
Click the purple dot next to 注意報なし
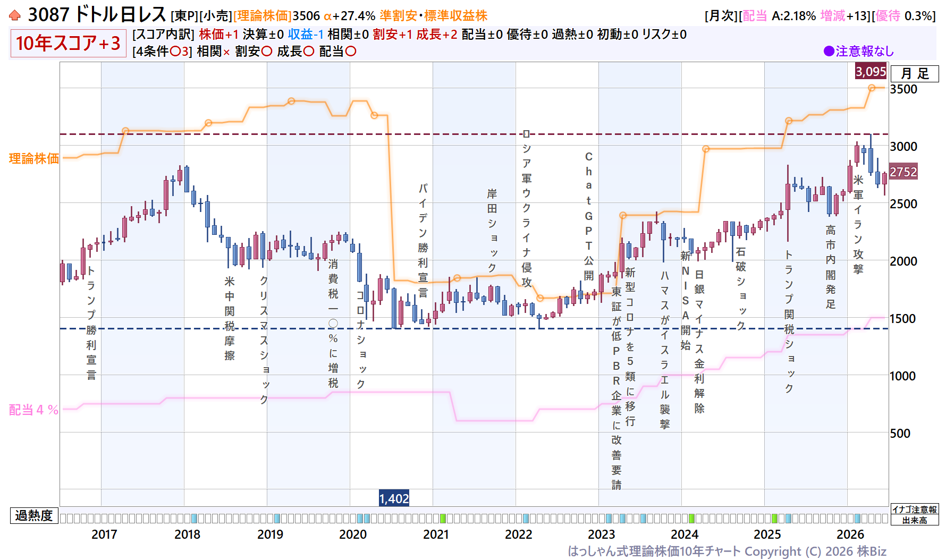tap(829, 51)
